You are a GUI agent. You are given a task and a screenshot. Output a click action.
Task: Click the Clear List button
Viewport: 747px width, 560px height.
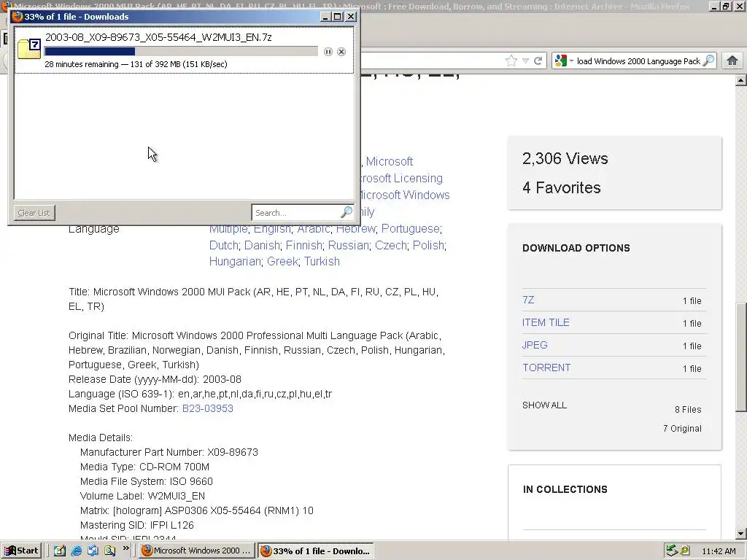pos(34,213)
